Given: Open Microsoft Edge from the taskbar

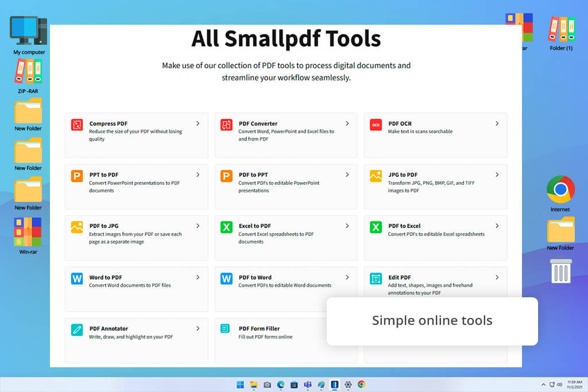Looking at the screenshot, I should (x=281, y=385).
